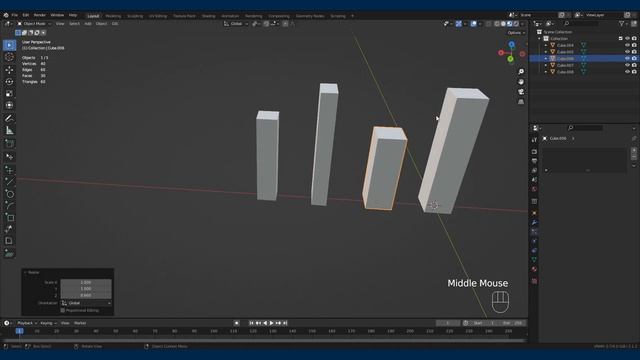640x360 pixels.
Task: Jump to the last frame
Action: [x=285, y=323]
